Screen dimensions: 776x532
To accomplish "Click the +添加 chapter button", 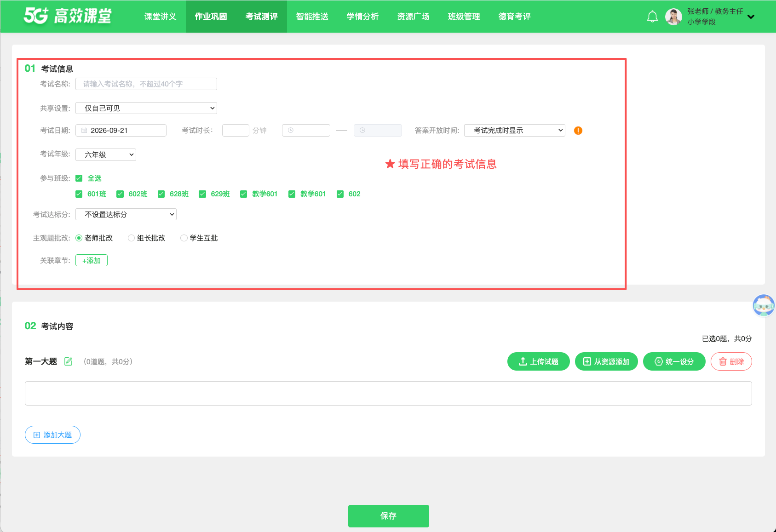I will [x=92, y=260].
